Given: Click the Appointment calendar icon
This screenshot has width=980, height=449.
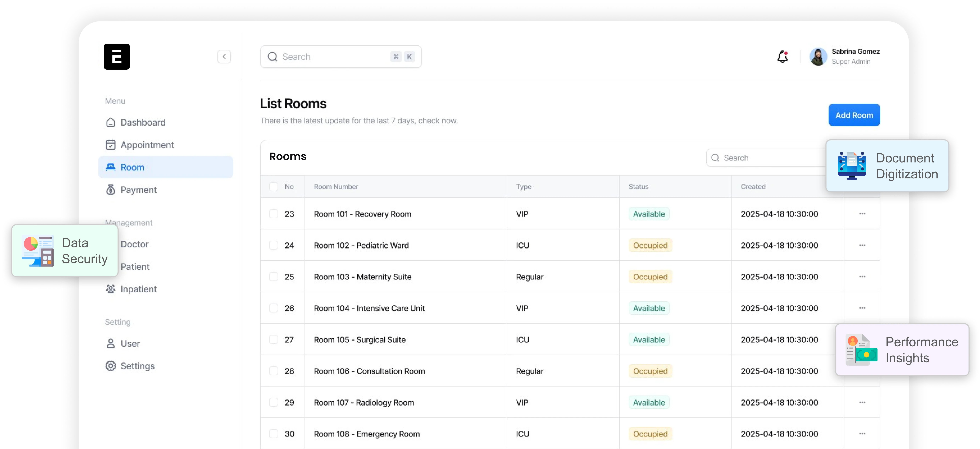Looking at the screenshot, I should [x=110, y=145].
